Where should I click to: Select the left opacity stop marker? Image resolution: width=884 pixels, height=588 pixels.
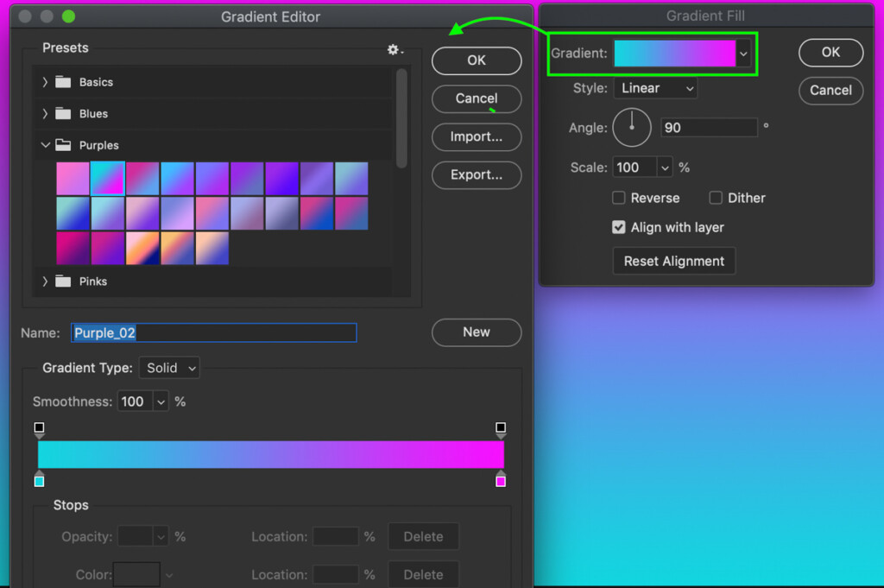(x=39, y=428)
